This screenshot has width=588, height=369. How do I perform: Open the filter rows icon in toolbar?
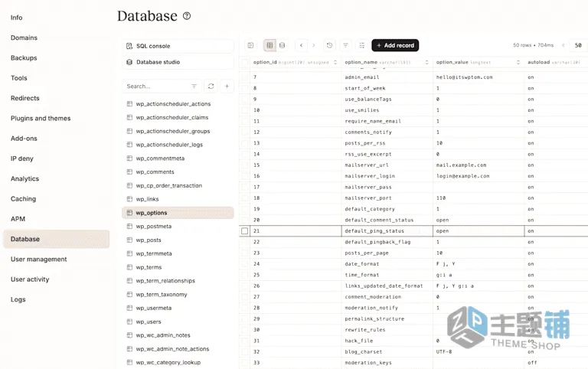click(346, 45)
